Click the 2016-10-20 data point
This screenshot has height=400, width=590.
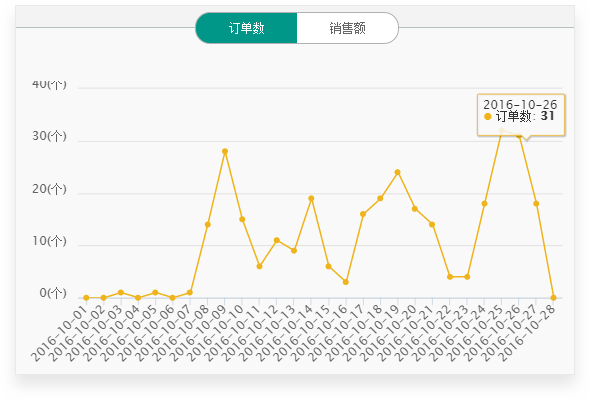[415, 209]
